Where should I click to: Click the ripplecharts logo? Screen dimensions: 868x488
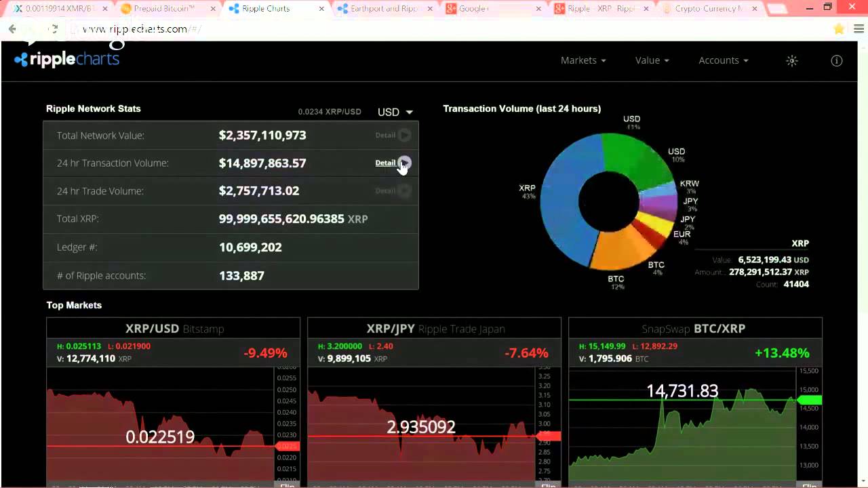[x=66, y=59]
